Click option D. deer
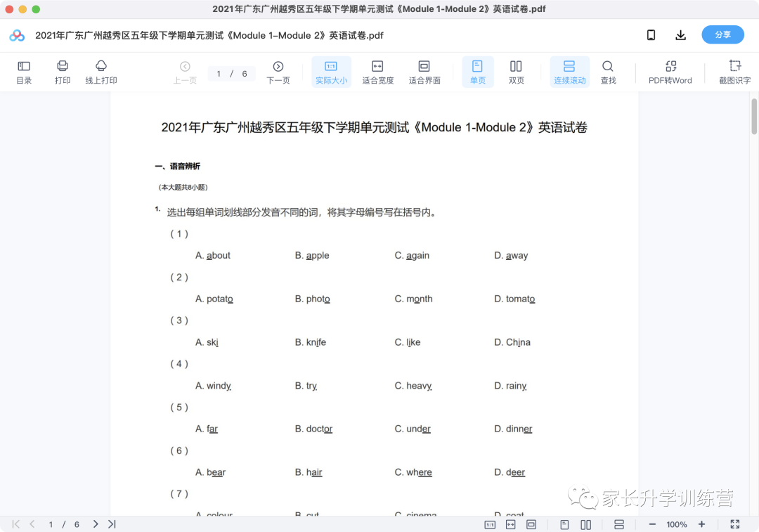759x532 pixels. [510, 472]
